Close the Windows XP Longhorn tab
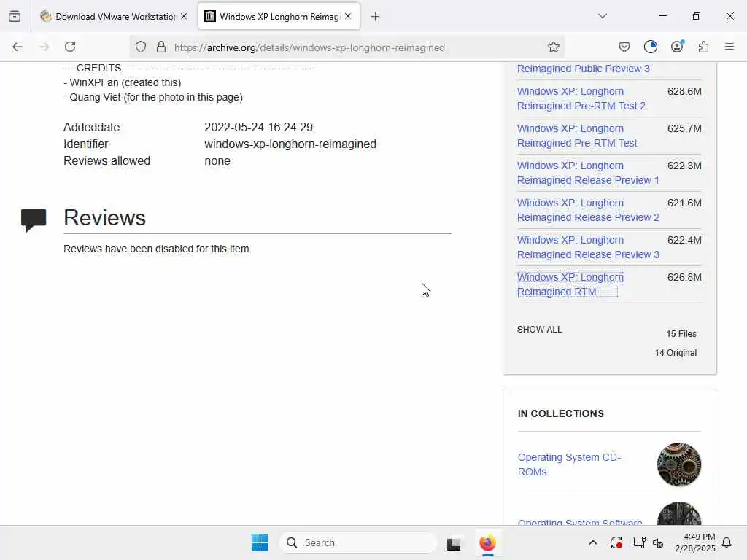The height and width of the screenshot is (560, 747). click(x=348, y=16)
